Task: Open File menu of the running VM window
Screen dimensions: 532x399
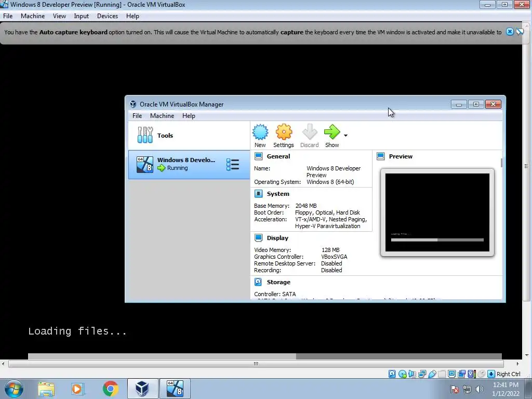Action: 8,16
